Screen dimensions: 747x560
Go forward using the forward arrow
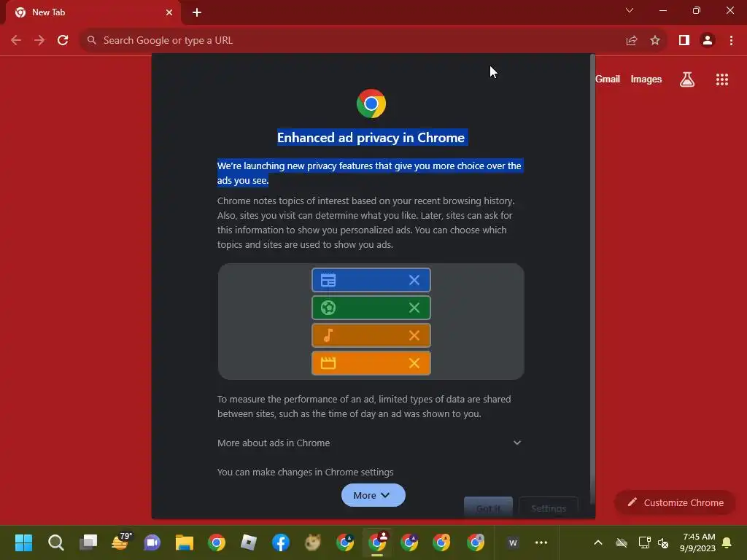tap(39, 40)
